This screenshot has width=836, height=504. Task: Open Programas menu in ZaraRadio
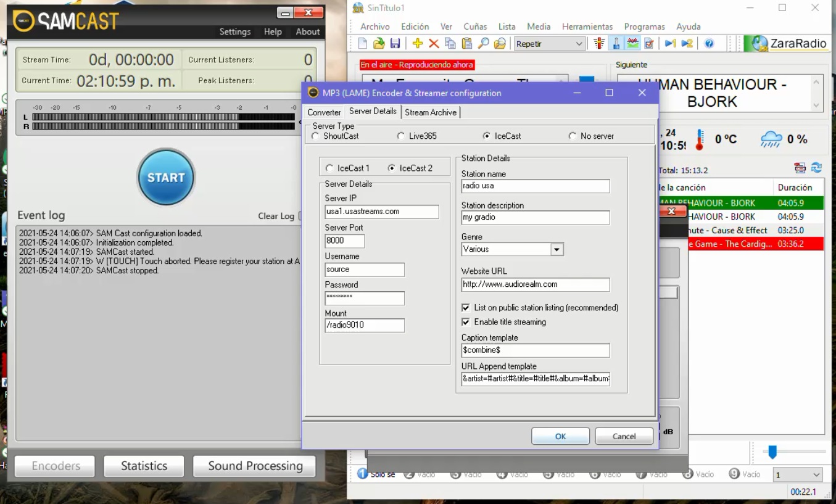[x=645, y=27]
